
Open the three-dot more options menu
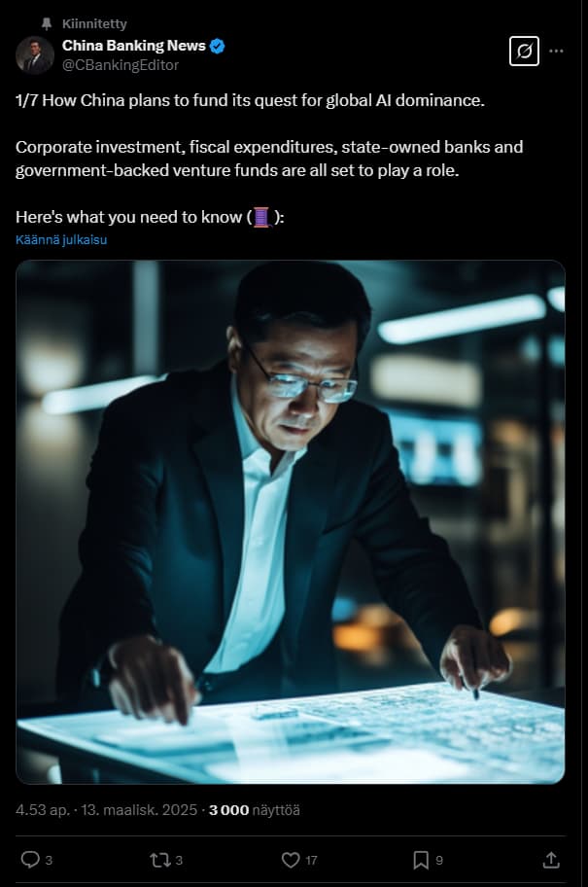coord(556,51)
